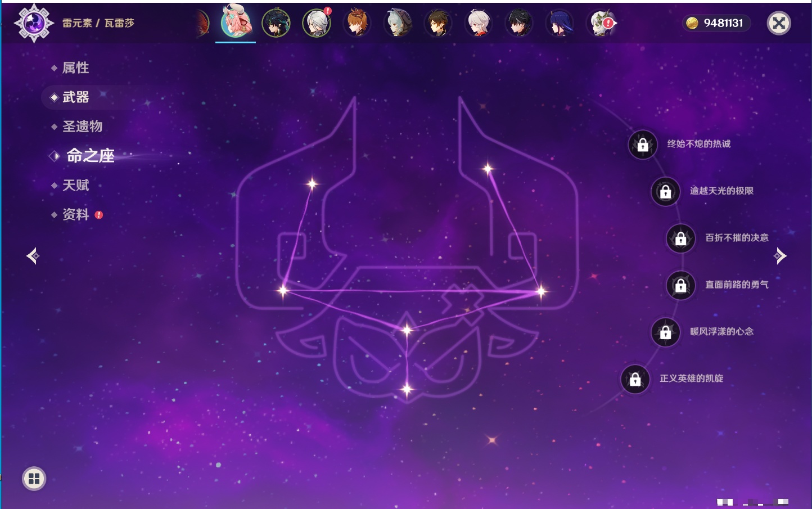Click the 雷元素 / 瓦雷莎 title text
Viewport: 812px width, 509px height.
[98, 23]
